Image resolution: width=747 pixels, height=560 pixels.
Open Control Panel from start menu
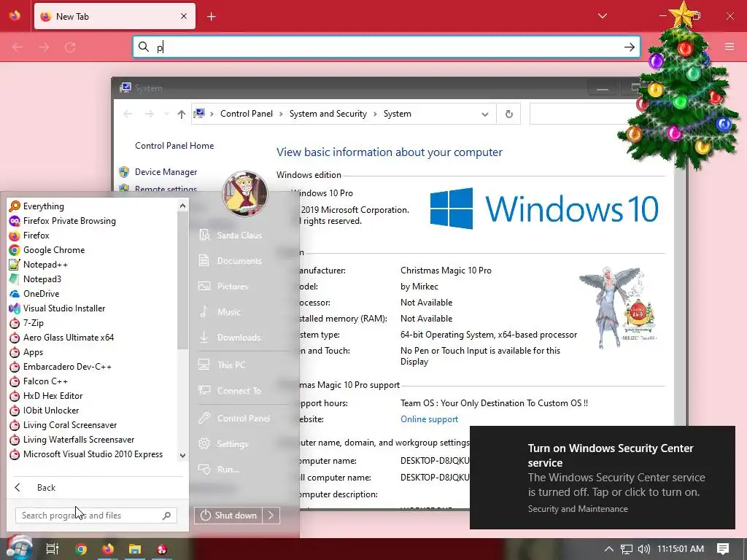point(243,418)
